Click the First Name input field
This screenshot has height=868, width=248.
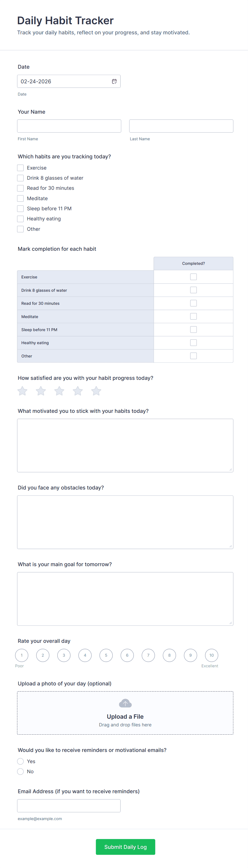[x=69, y=126]
